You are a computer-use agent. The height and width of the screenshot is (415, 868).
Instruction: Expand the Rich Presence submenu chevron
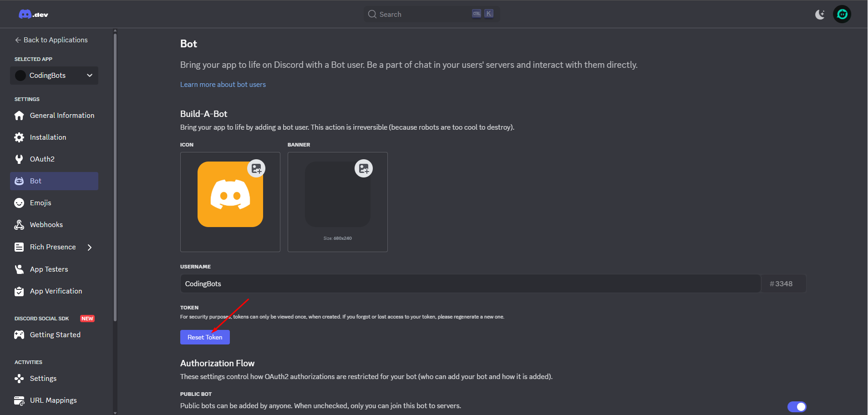(90, 247)
